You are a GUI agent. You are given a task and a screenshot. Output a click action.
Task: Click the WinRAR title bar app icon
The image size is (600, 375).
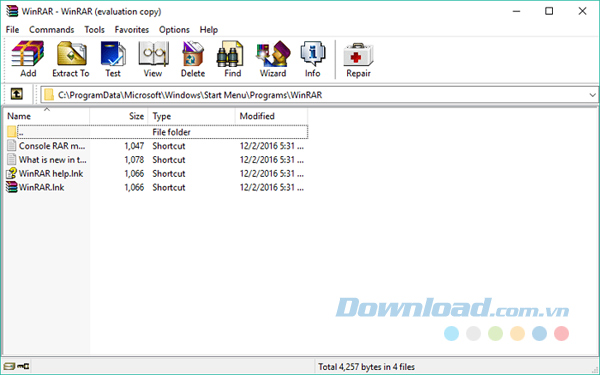coord(12,11)
